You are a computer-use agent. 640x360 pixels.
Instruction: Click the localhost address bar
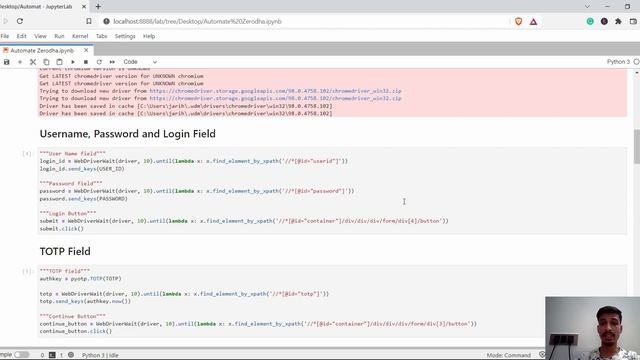point(198,21)
